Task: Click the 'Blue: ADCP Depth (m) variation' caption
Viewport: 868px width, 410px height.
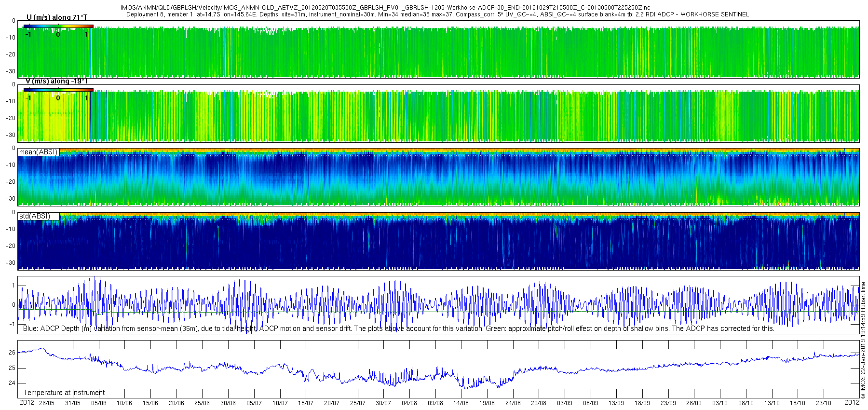Action: (398, 328)
